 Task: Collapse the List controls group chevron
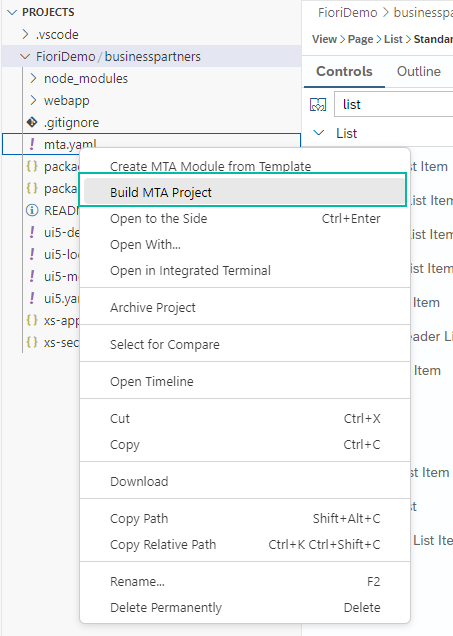click(319, 133)
